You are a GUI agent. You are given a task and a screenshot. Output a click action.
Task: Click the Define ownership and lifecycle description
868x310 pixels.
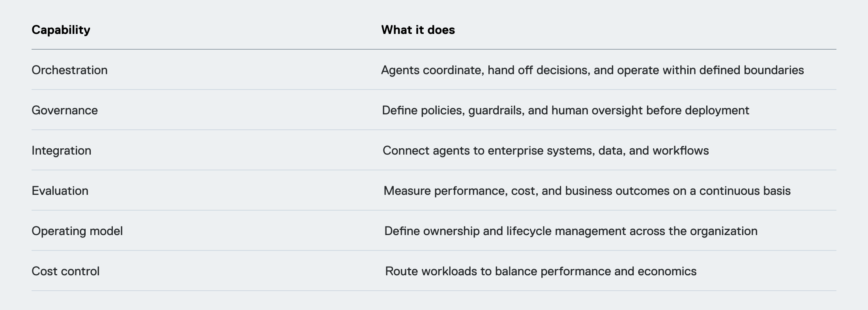point(571,231)
